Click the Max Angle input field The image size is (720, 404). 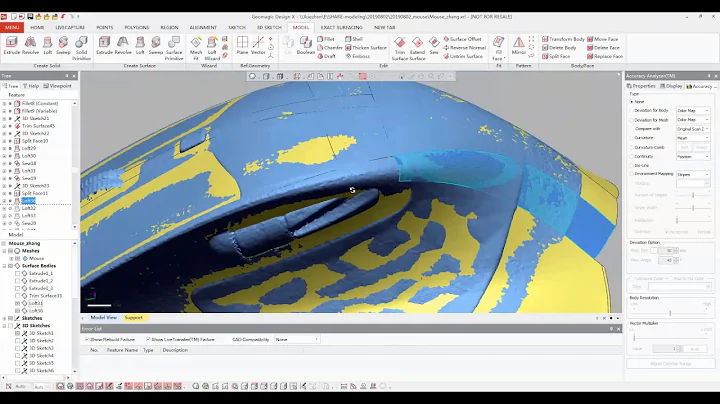[665, 260]
